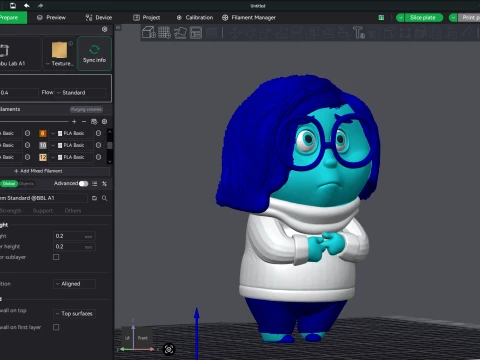Open the Filament Manager tab
Viewport: 480px width, 360px height.
coord(249,18)
